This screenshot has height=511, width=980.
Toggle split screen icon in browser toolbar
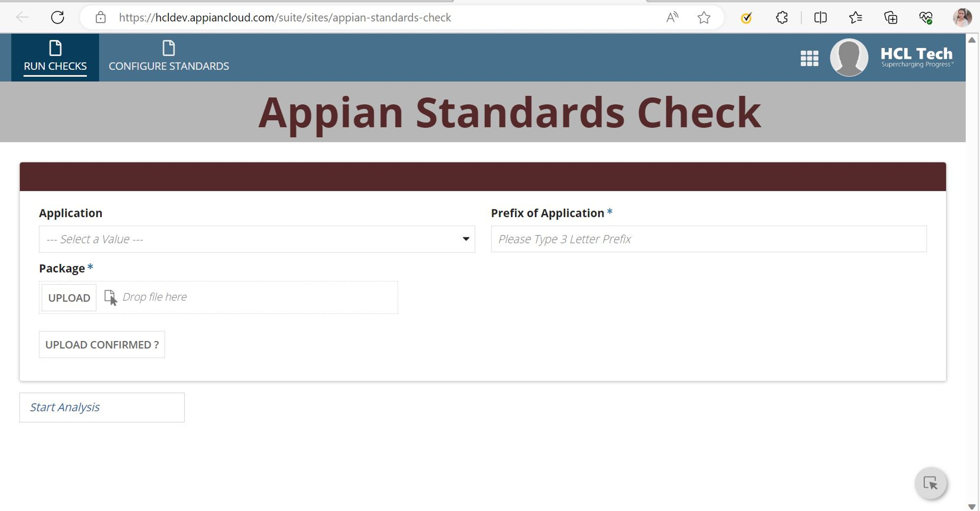(820, 17)
